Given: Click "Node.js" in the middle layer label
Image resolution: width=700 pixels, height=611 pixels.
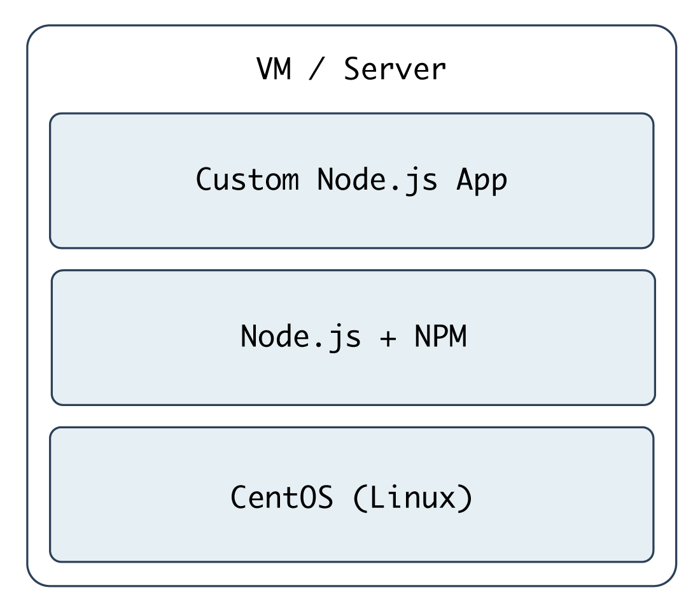Looking at the screenshot, I should coord(300,337).
